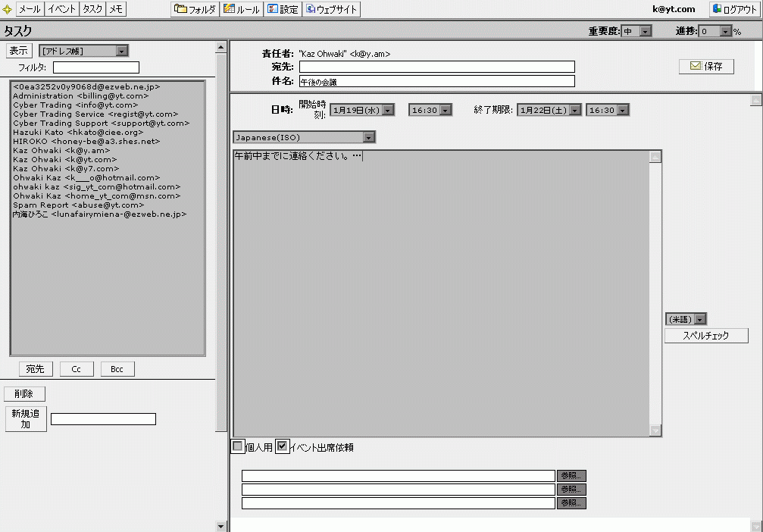Expand the Japanese(ISO) encoding dropdown
Screen dimensions: 763x532
[x=305, y=137]
